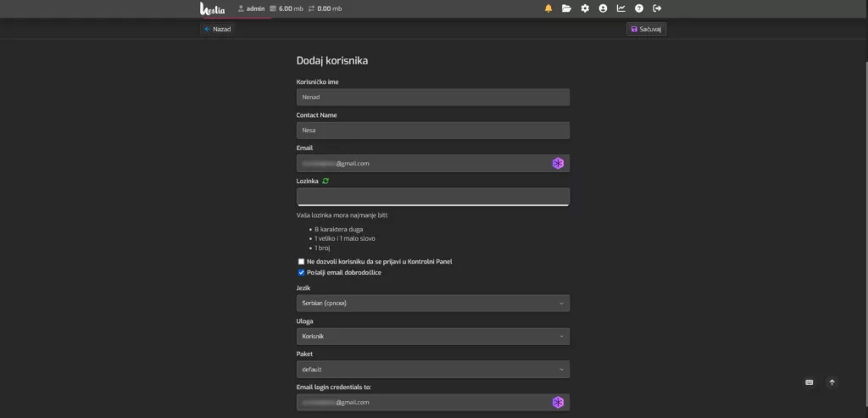Open the Uloga role dropdown

pyautogui.click(x=433, y=337)
